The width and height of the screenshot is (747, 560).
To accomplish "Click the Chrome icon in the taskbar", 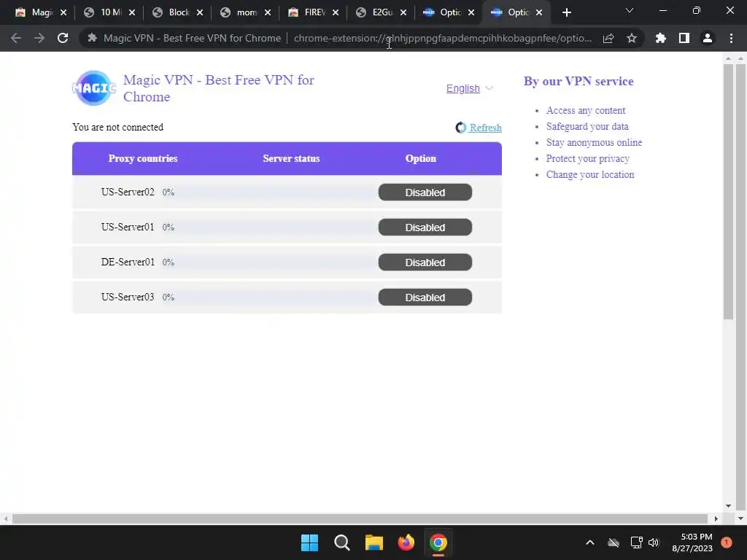I will pyautogui.click(x=438, y=542).
